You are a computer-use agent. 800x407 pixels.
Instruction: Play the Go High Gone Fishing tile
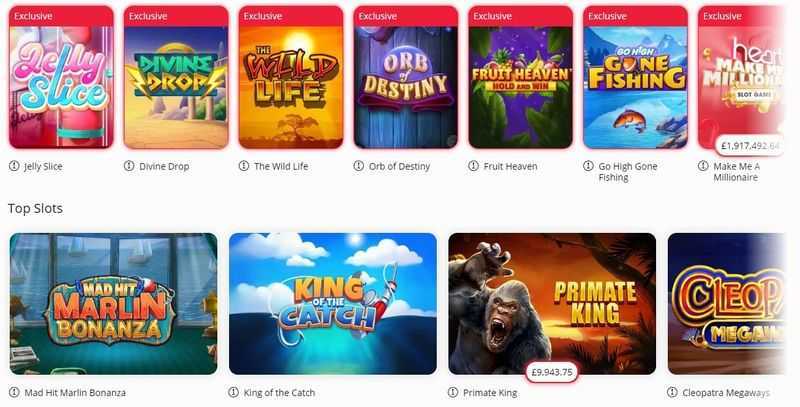(x=636, y=77)
